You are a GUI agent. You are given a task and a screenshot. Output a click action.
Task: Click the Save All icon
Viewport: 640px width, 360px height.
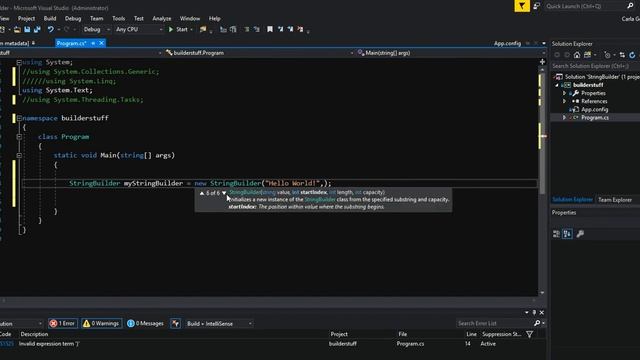[x=37, y=29]
